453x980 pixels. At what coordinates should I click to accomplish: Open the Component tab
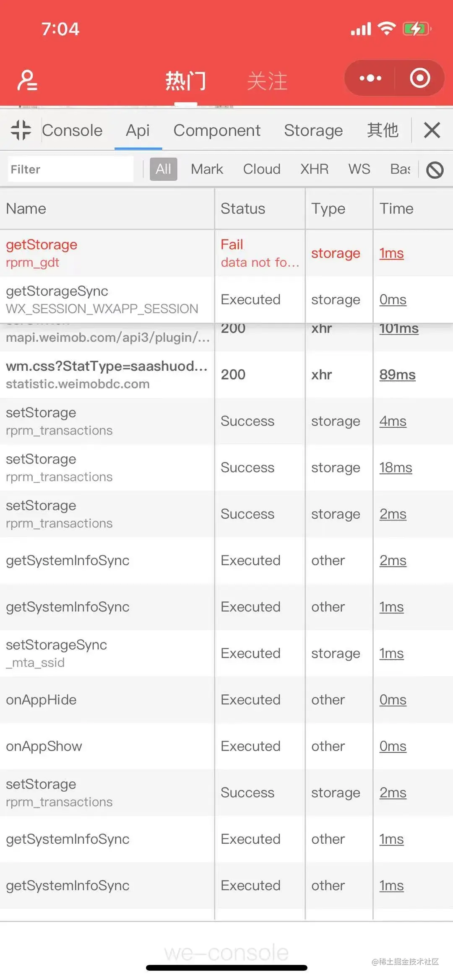click(x=217, y=130)
